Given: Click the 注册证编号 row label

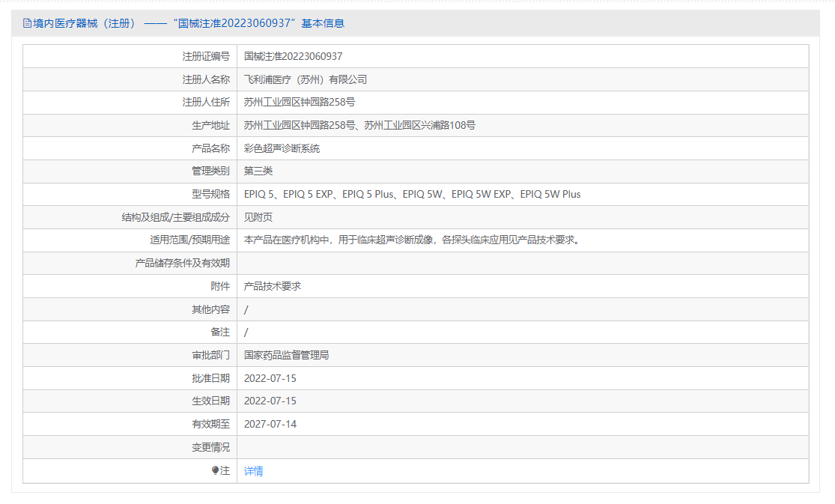Looking at the screenshot, I should pyautogui.click(x=206, y=56).
